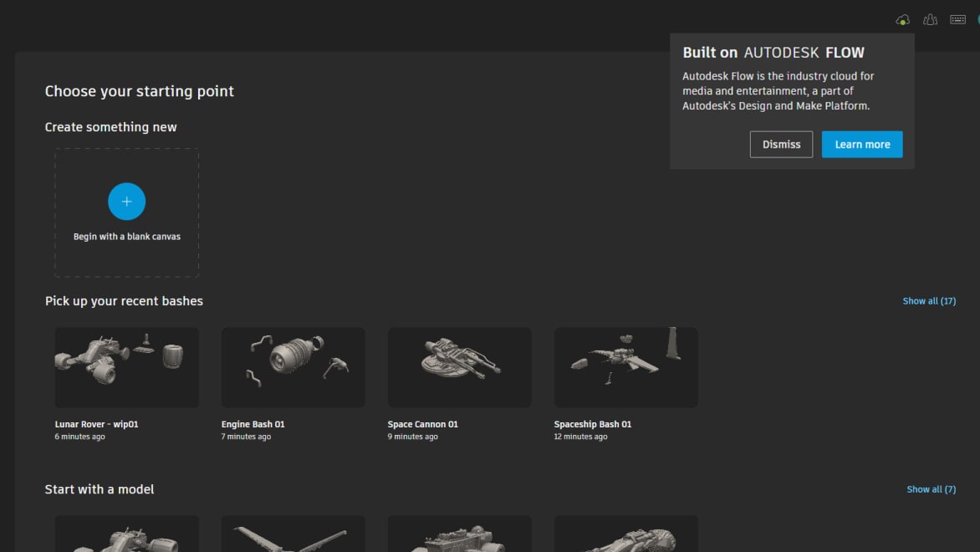This screenshot has width=980, height=552.
Task: Click the "7 minutes ago" timestamp
Action: point(246,437)
